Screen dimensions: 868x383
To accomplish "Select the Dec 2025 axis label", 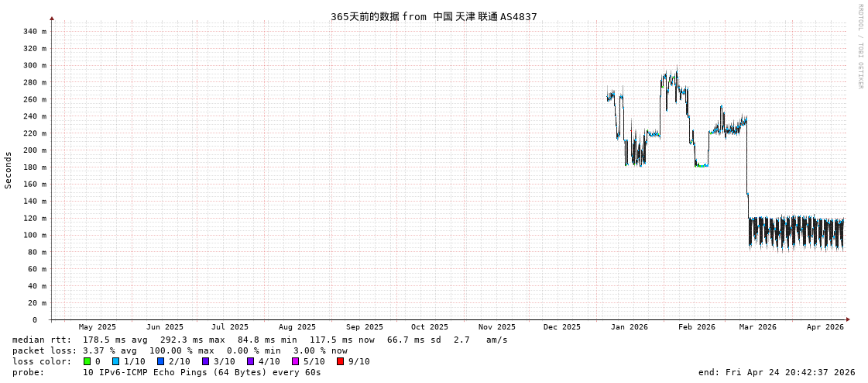I will (x=561, y=327).
